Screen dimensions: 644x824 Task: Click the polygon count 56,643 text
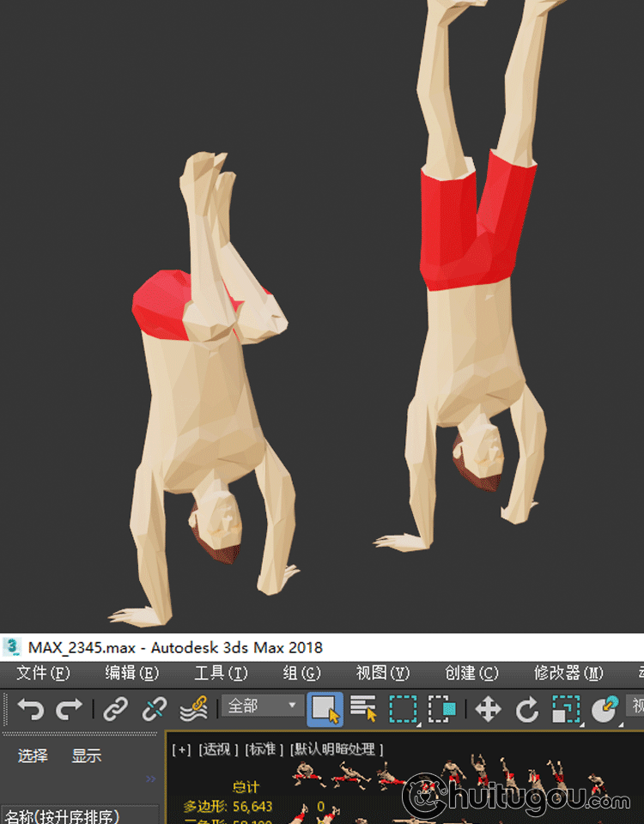pyautogui.click(x=252, y=806)
